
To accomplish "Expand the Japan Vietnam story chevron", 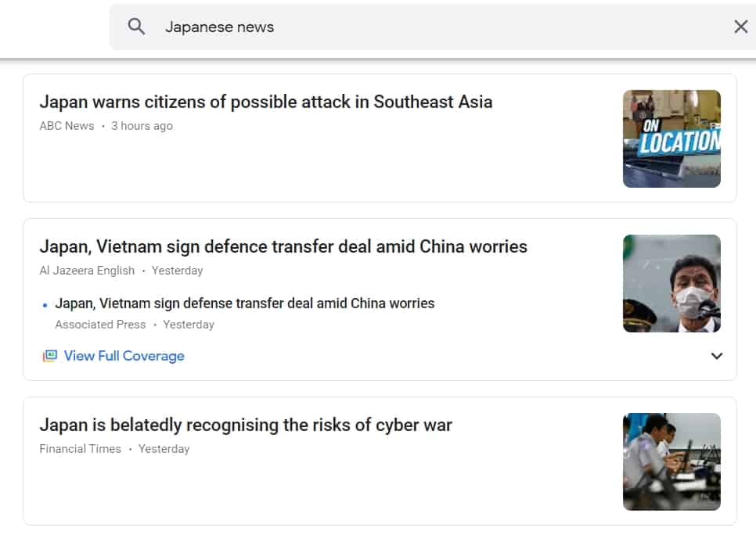I will click(x=717, y=356).
